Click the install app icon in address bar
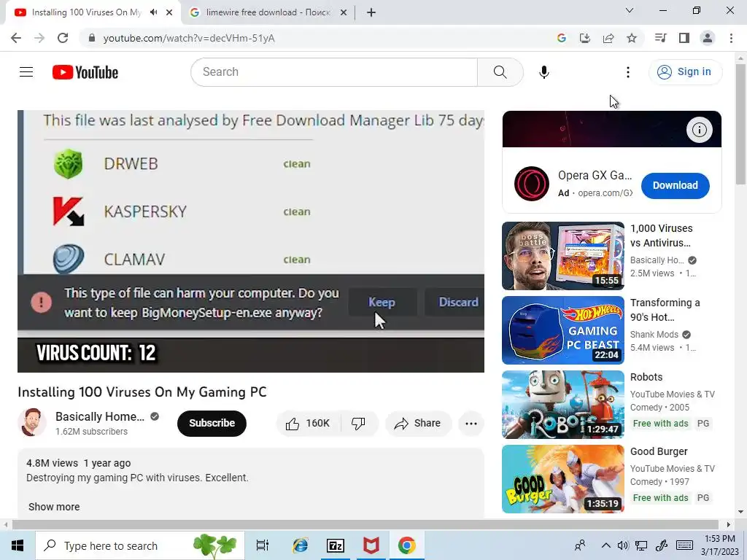 click(x=585, y=38)
